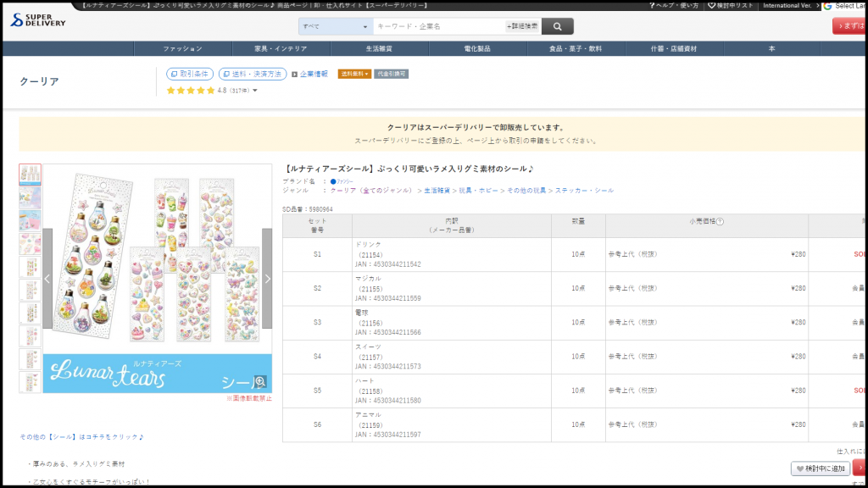Open the 家具・インテリア category menu
Viewport: 868px width, 488px height.
tap(281, 48)
